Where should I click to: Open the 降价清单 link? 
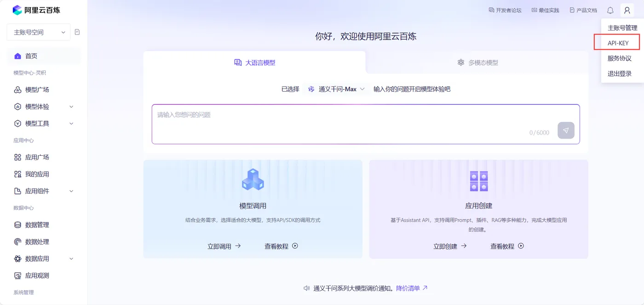pos(408,288)
